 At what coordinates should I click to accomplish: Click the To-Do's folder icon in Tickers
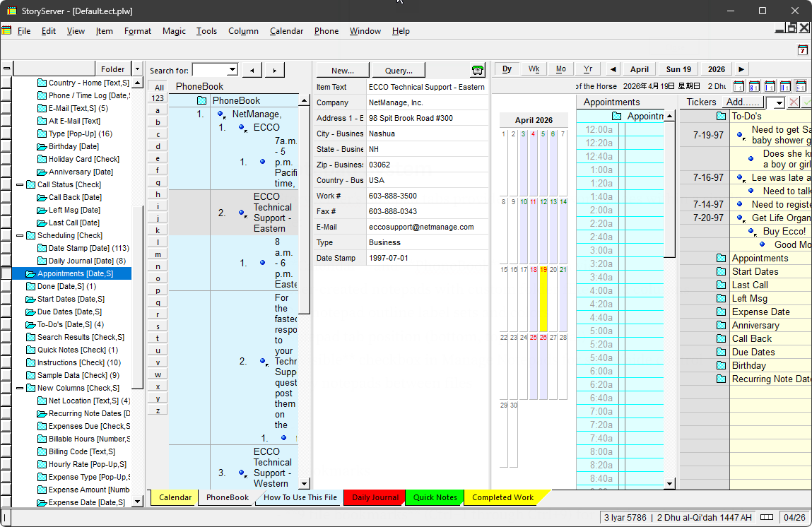[x=722, y=116]
